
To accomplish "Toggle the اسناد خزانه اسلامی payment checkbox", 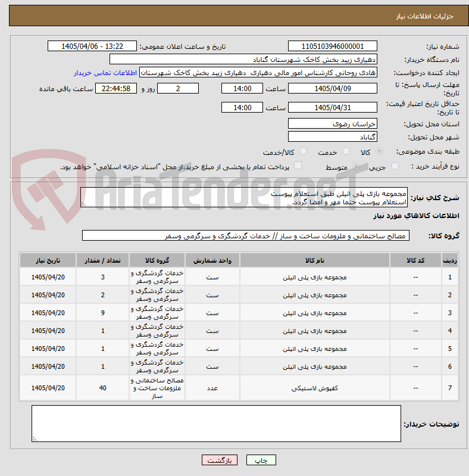I will pyautogui.click(x=298, y=166).
